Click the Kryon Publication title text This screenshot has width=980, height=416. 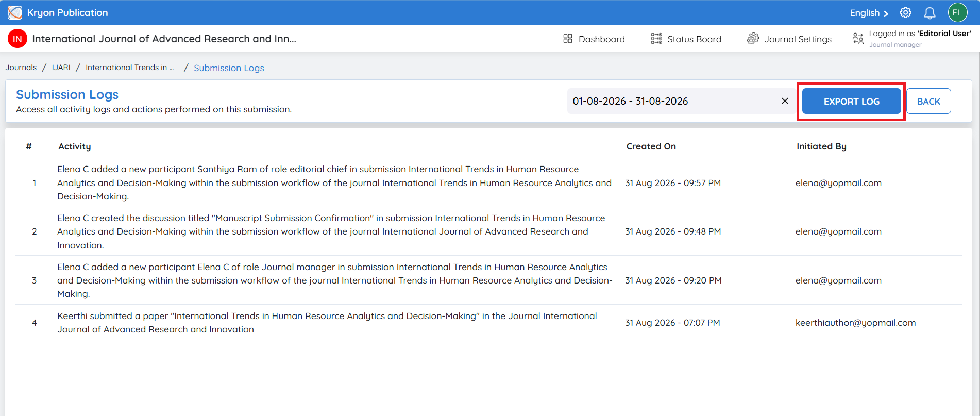[x=67, y=13]
